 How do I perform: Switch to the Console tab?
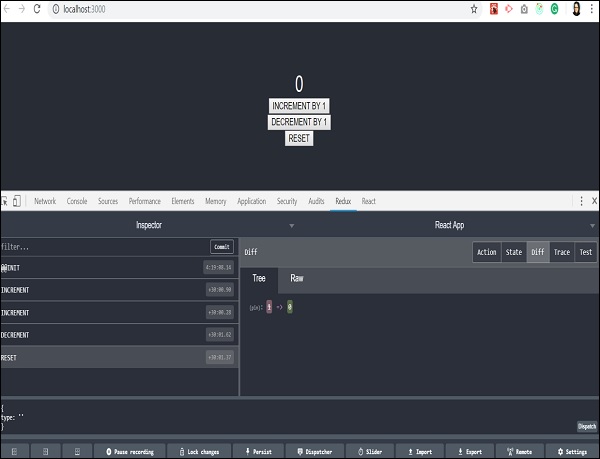pos(77,201)
